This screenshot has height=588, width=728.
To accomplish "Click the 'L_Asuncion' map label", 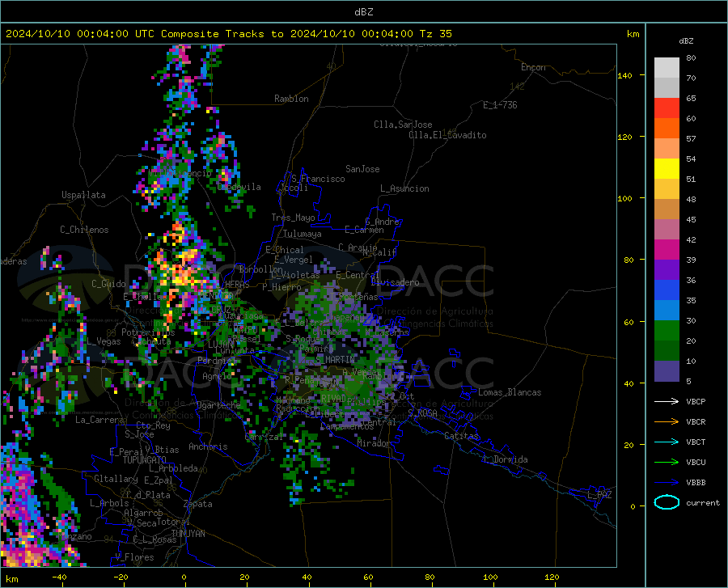I will click(x=404, y=188).
